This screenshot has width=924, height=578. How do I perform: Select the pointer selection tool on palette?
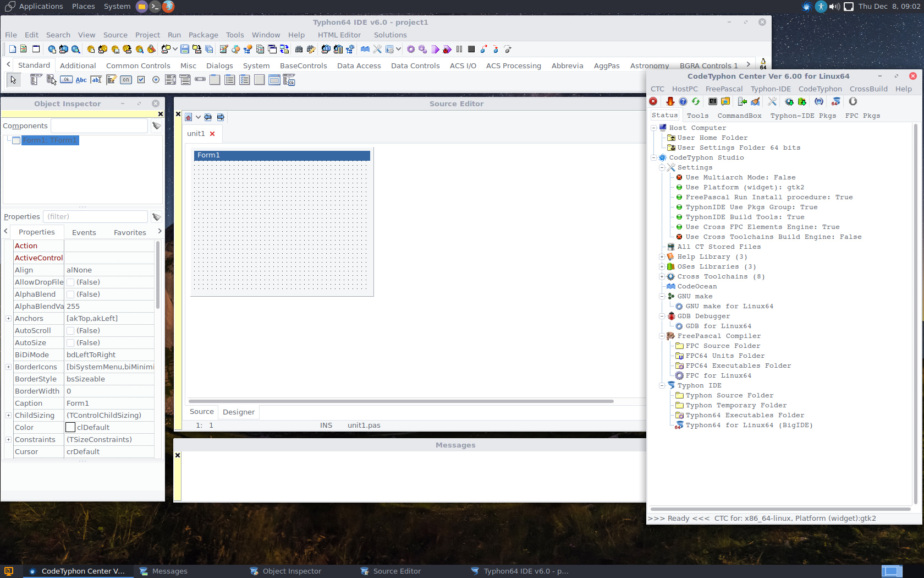[13, 80]
